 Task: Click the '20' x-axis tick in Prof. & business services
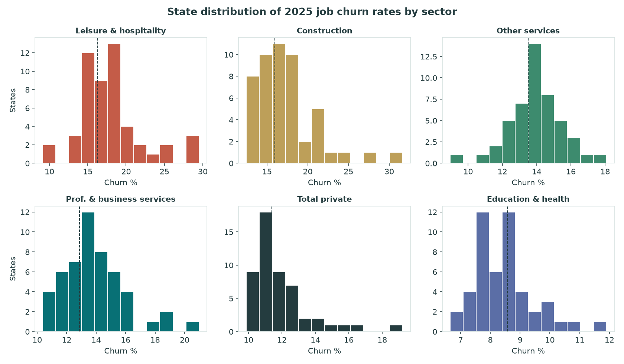[185, 340]
